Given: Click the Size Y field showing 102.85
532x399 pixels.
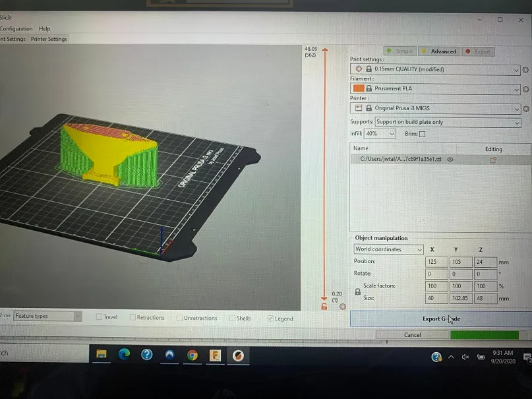Looking at the screenshot, I should 461,299.
